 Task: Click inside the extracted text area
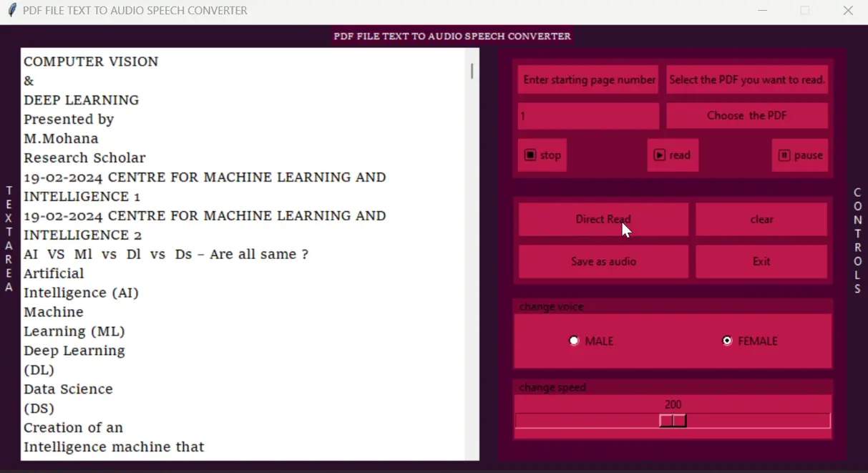243,254
